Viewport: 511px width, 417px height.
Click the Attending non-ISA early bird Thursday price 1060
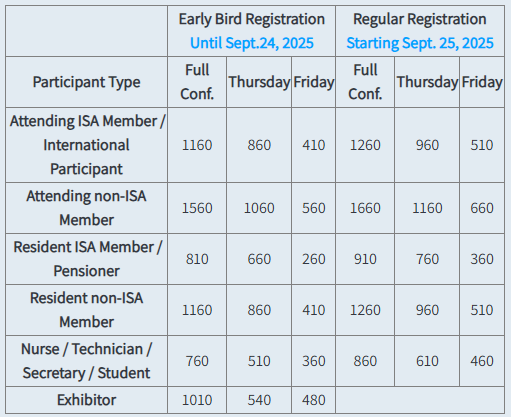259,208
